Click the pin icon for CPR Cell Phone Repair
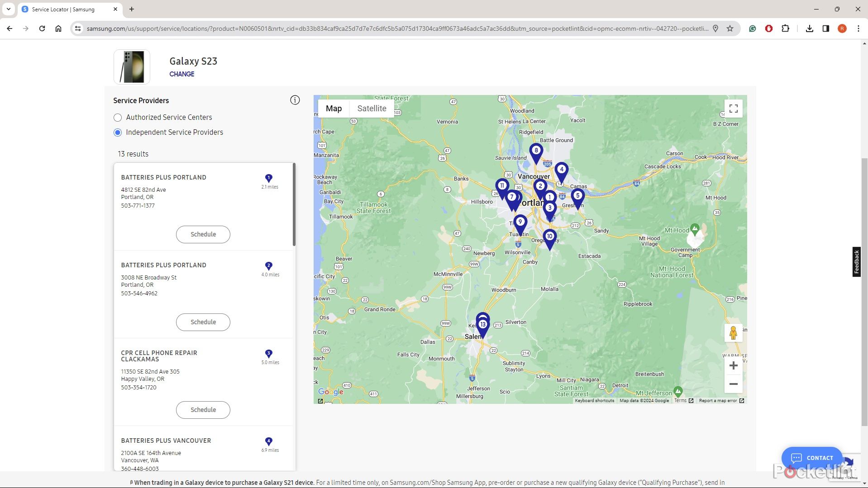 coord(268,354)
